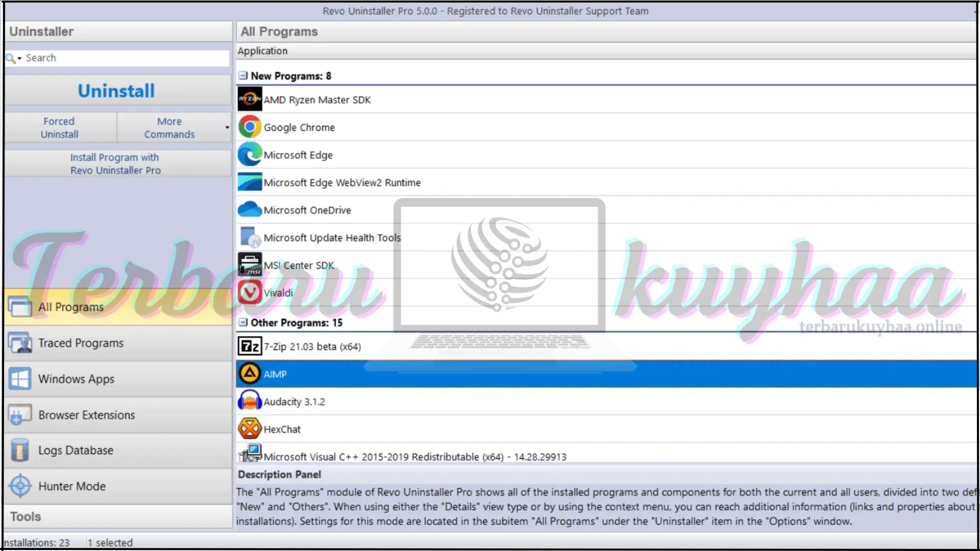This screenshot has width=980, height=551.
Task: Select 7-Zip 21.03 beta entry
Action: pyautogui.click(x=311, y=346)
